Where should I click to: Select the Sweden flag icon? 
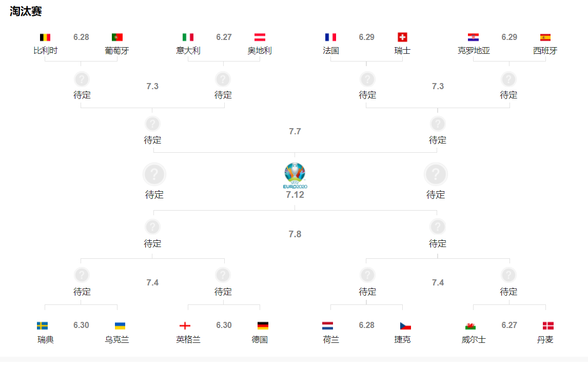[x=42, y=326]
